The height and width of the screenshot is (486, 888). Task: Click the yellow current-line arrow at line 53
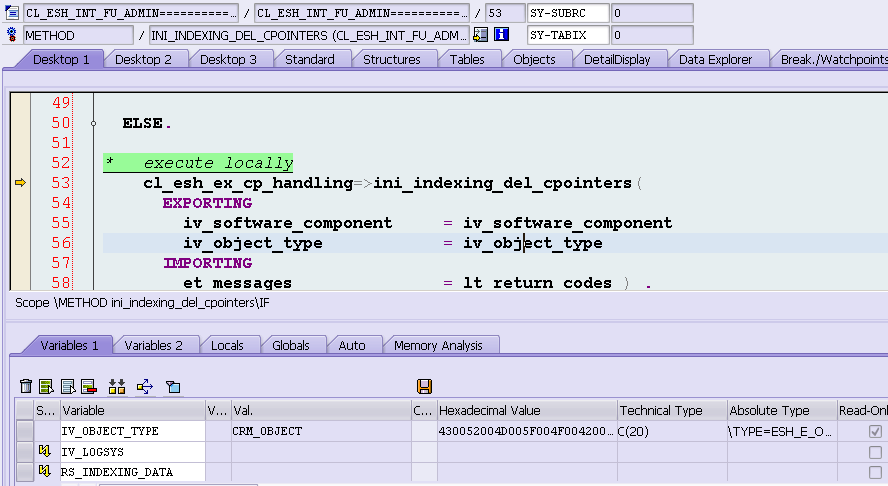tap(20, 182)
